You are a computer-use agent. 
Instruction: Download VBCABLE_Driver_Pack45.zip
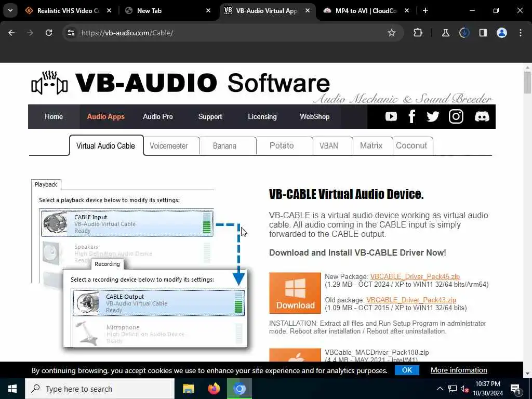[415, 276]
